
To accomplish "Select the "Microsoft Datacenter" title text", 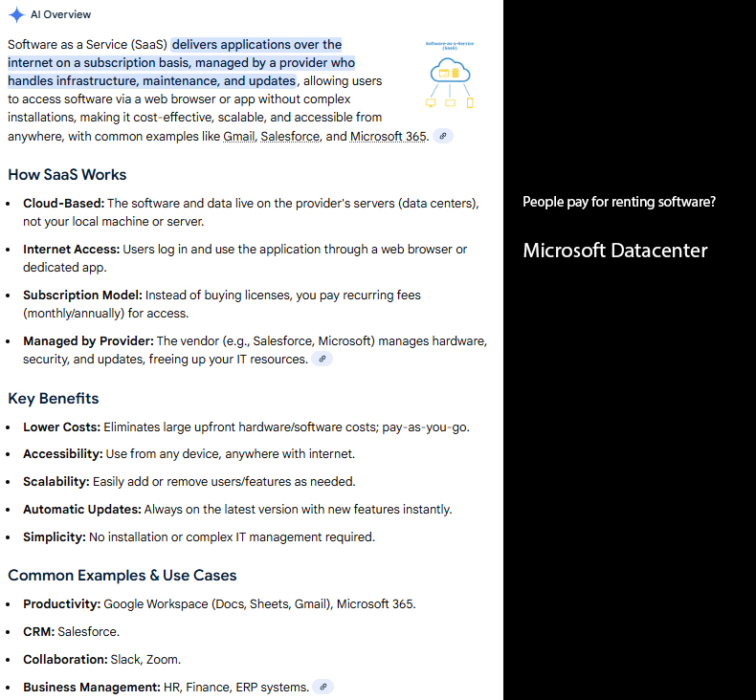I will tap(615, 251).
